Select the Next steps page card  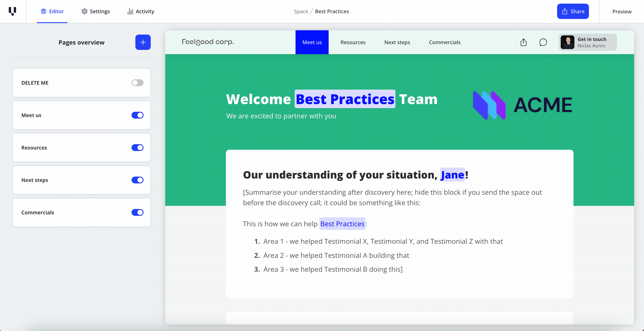82,180
